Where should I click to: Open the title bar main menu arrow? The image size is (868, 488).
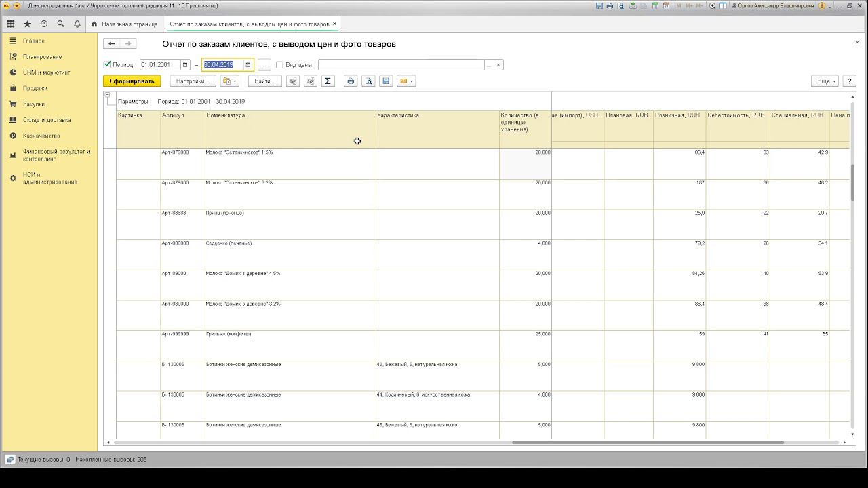[x=17, y=6]
